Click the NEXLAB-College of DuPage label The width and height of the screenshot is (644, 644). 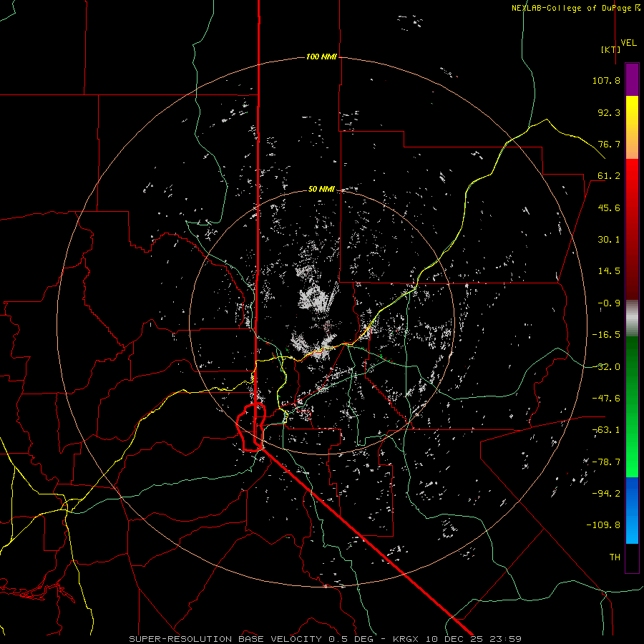coord(575,8)
